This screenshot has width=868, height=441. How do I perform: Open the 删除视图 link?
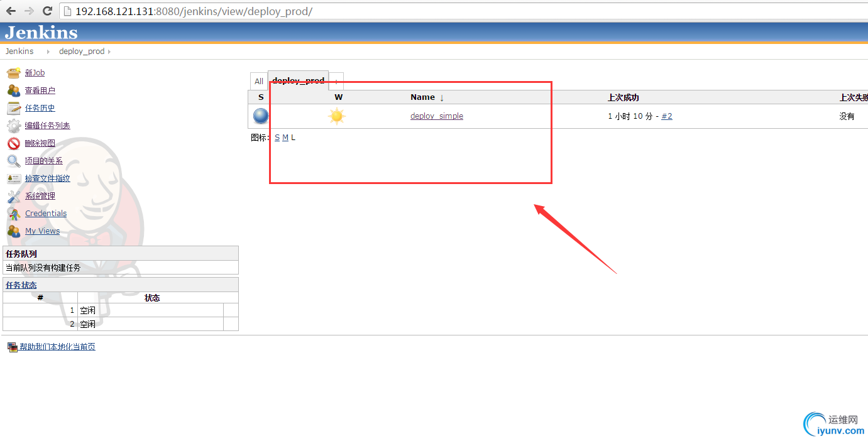coord(40,143)
